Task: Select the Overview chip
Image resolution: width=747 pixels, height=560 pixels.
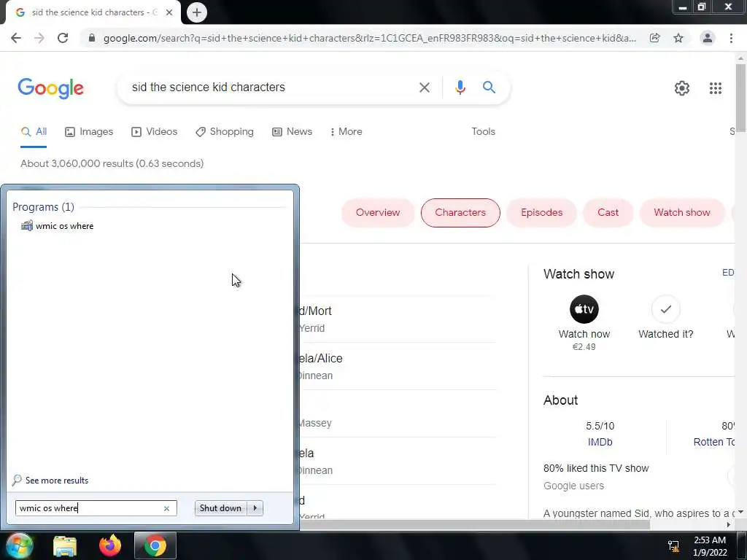Action: 378,213
